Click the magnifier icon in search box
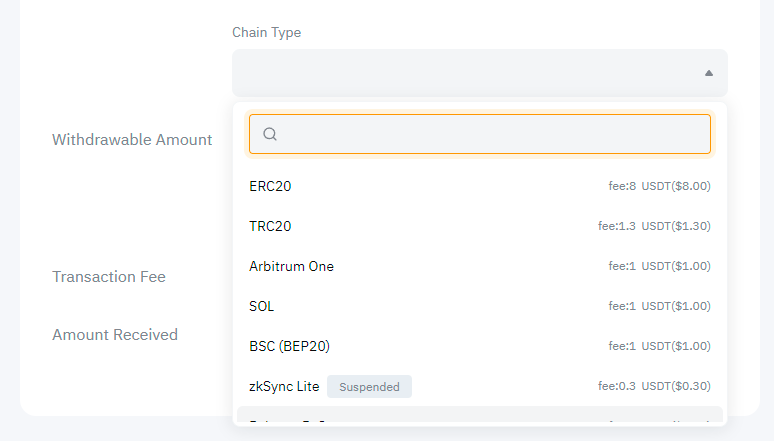Screen dimensions: 774x441 269,134
